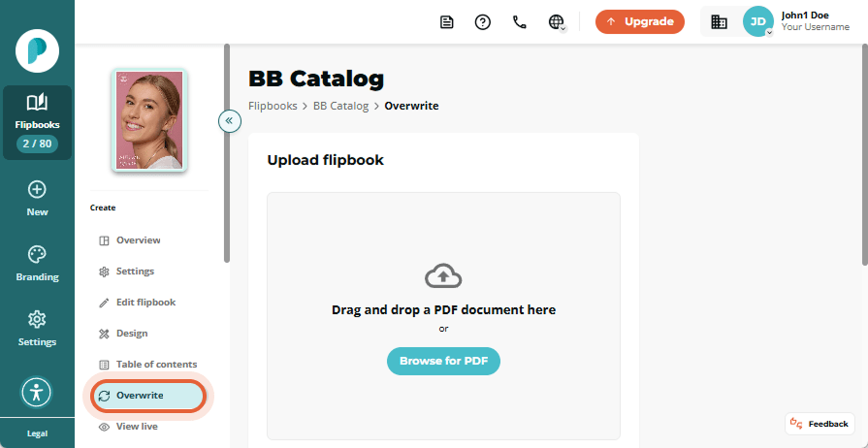Image resolution: width=868 pixels, height=448 pixels.
Task: Click the Browse for PDF button
Action: 443,361
